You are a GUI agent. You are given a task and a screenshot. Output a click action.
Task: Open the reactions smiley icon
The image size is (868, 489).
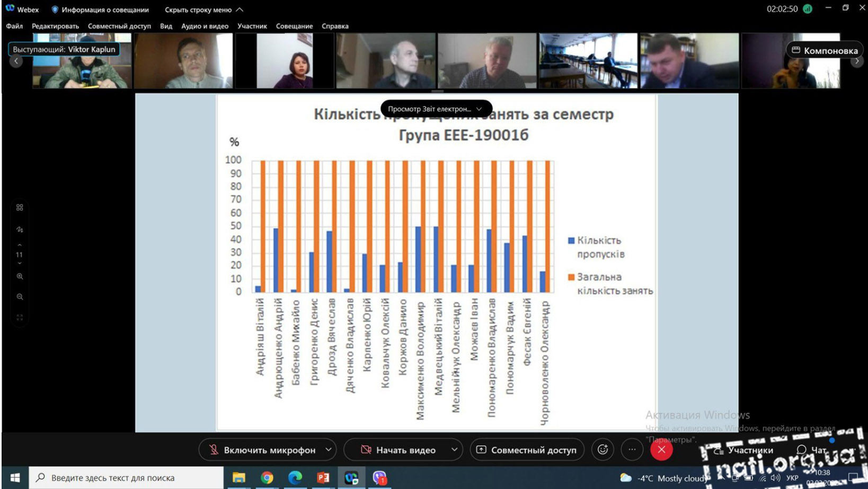(603, 450)
